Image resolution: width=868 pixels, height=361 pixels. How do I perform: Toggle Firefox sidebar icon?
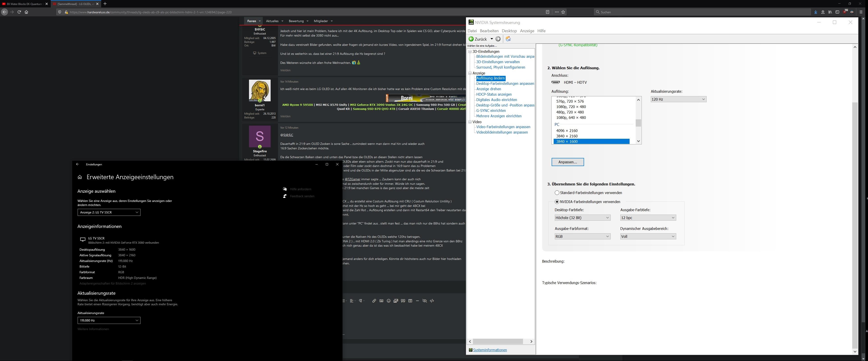(837, 12)
